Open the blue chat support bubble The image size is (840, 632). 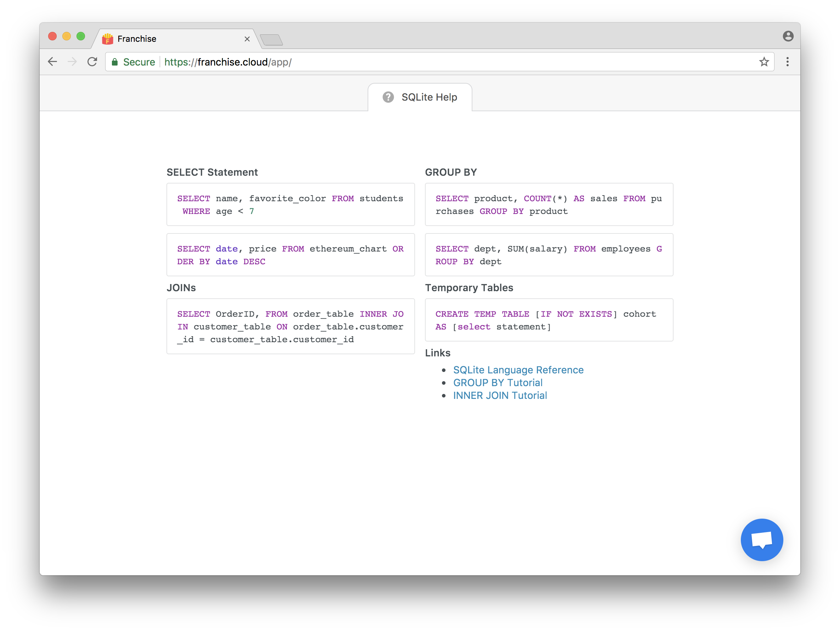coord(761,539)
